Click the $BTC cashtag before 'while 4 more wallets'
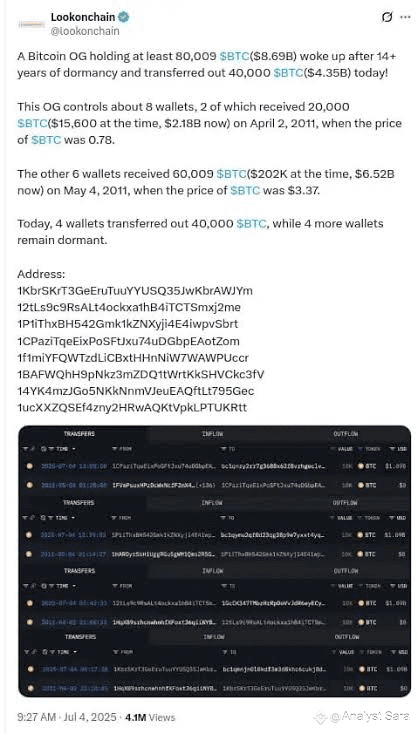The width and height of the screenshot is (418, 734). coord(252,224)
